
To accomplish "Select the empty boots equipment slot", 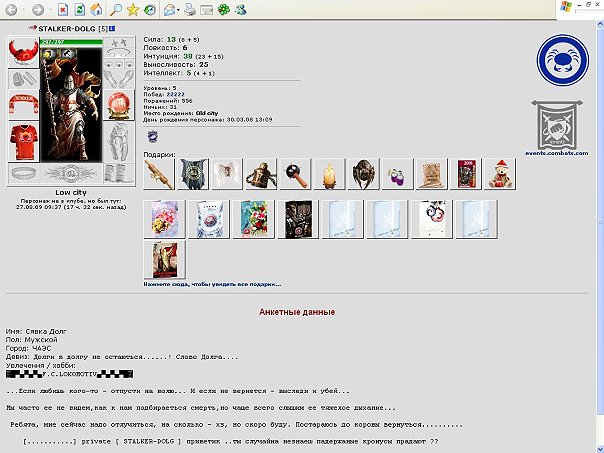I will point(119,173).
